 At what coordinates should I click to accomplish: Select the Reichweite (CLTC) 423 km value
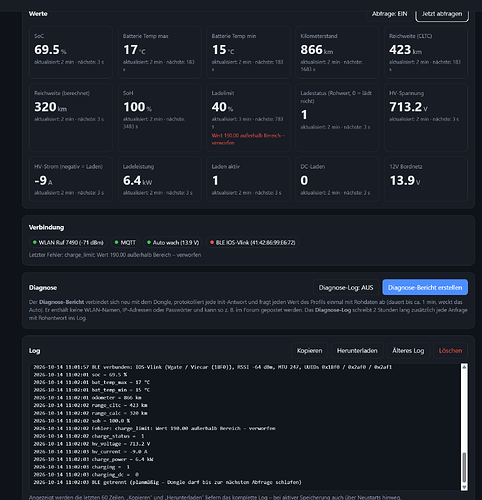pyautogui.click(x=405, y=50)
